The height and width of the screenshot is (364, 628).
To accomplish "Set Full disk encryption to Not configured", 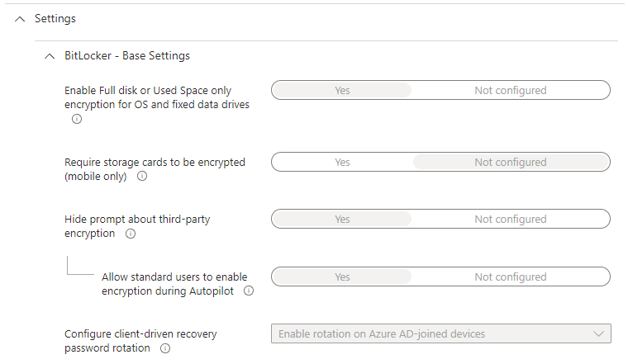I will coord(511,91).
